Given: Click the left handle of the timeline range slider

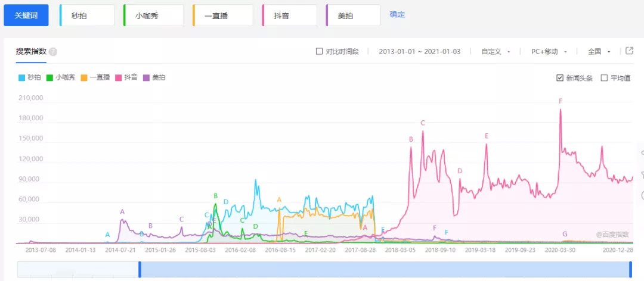Looking at the screenshot, I should click(x=140, y=269).
